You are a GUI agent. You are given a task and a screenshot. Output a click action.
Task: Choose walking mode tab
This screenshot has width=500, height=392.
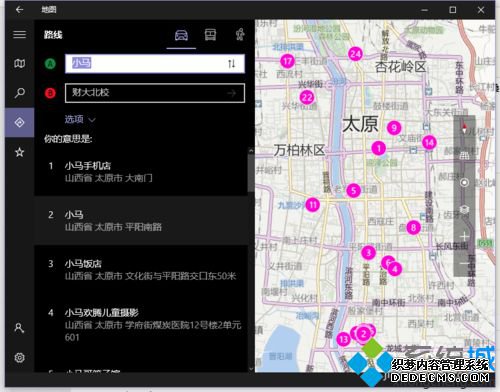(x=240, y=35)
